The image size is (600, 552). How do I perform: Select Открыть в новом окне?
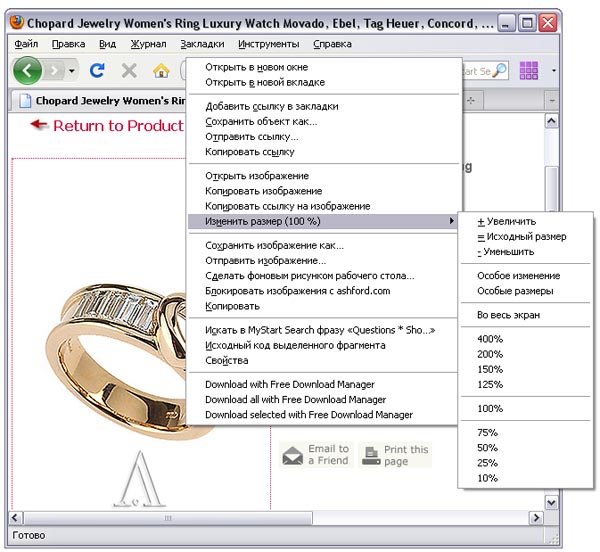point(324,67)
